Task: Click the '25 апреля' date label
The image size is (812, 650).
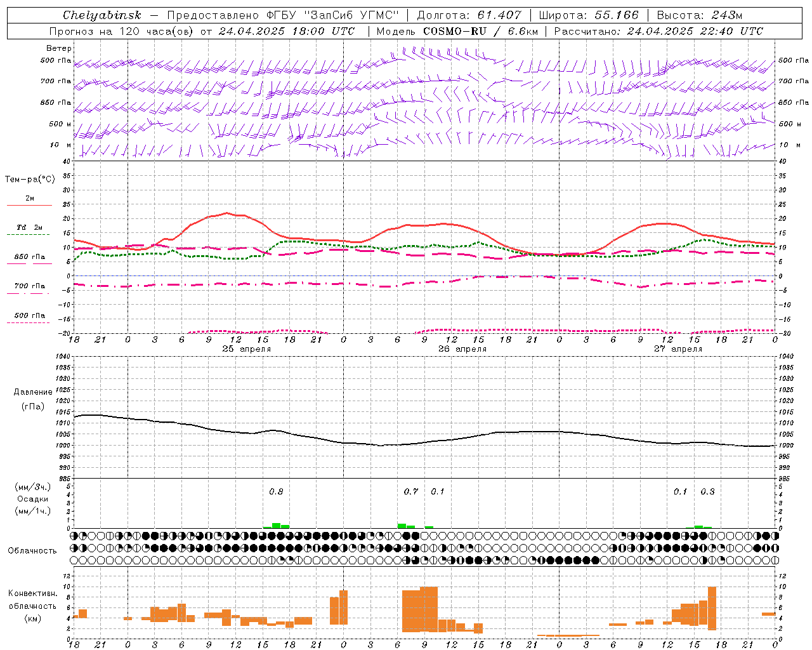Action: point(246,349)
